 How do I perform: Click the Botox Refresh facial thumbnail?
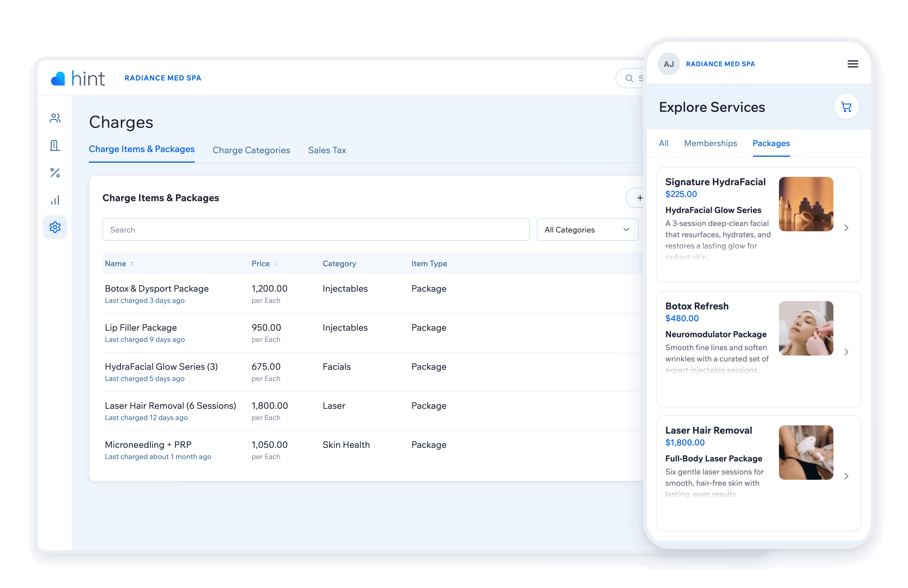pyautogui.click(x=806, y=328)
